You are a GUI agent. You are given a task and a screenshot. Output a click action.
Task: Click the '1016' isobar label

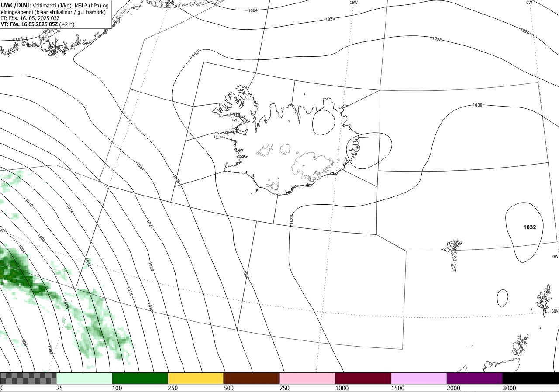point(129,292)
